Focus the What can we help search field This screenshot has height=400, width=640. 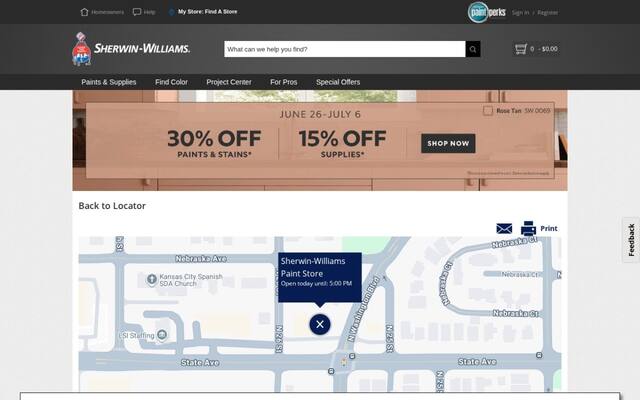(345, 49)
